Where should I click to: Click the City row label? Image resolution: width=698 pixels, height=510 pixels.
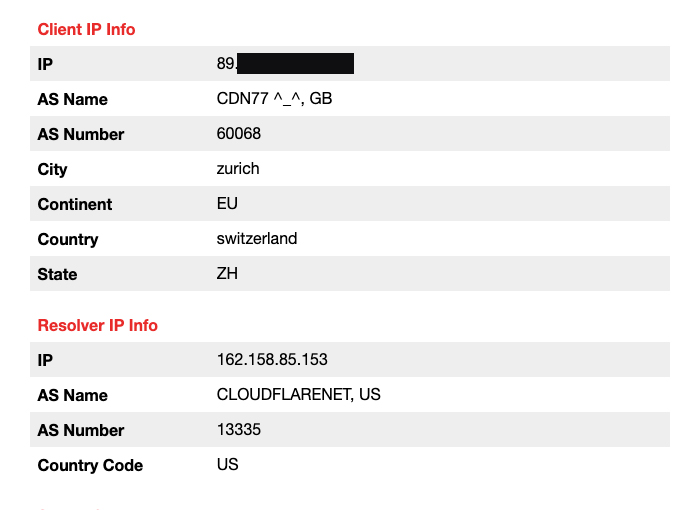tap(52, 170)
